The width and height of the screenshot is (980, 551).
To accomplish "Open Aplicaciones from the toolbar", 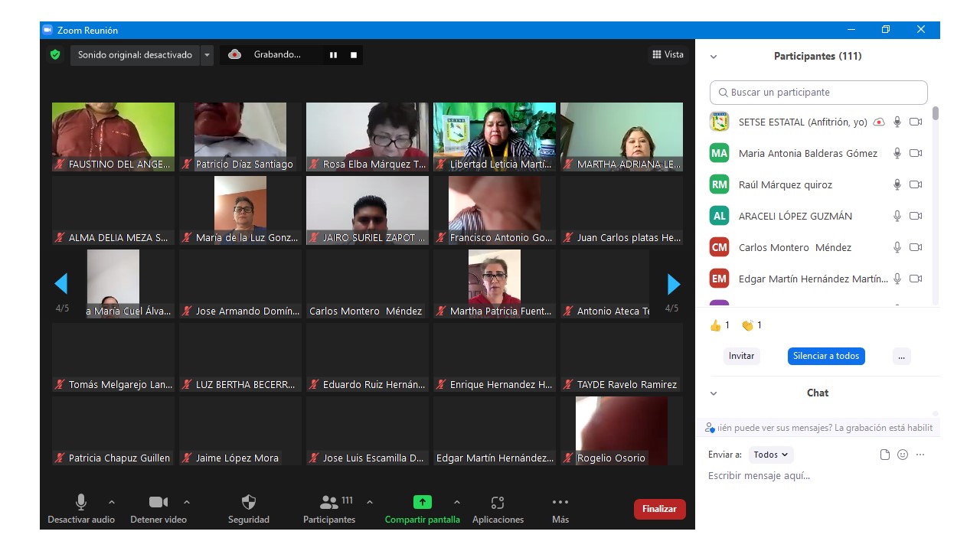I will point(498,509).
